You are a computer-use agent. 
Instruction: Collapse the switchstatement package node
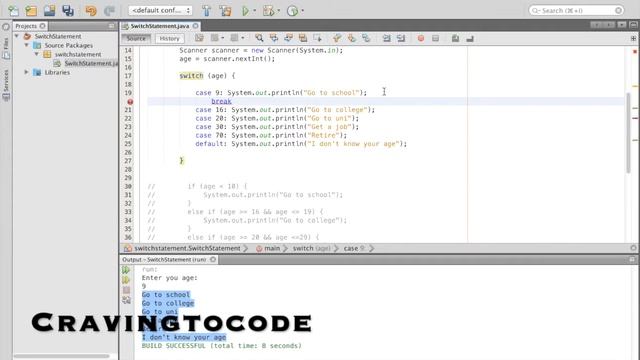pos(36,54)
